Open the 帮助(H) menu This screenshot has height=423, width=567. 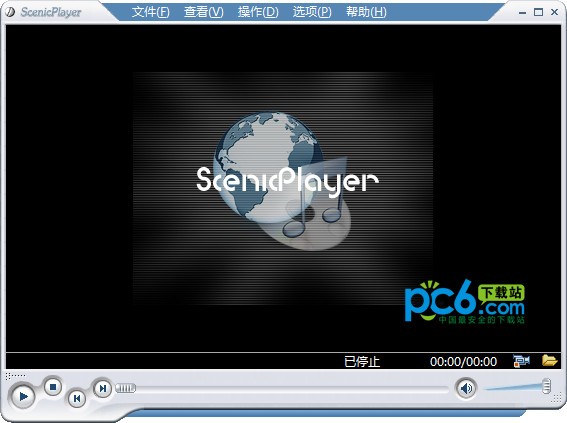pos(366,12)
